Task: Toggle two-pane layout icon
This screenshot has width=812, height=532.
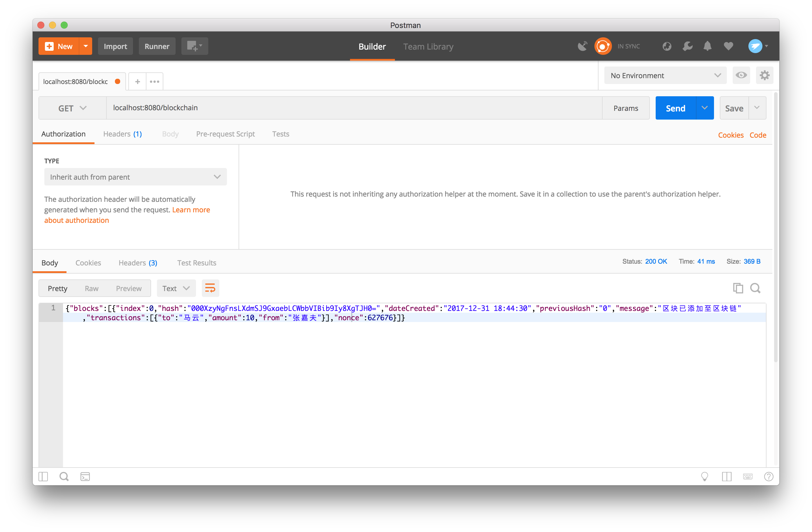Action: click(727, 476)
